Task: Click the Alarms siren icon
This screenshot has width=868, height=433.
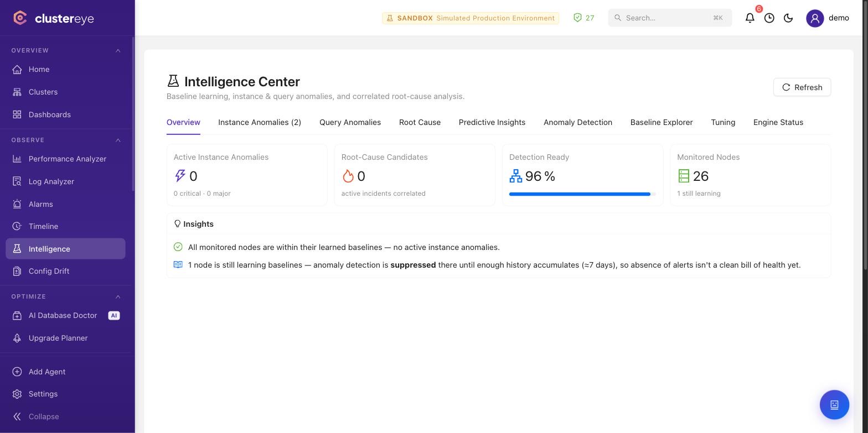Action: 17,204
